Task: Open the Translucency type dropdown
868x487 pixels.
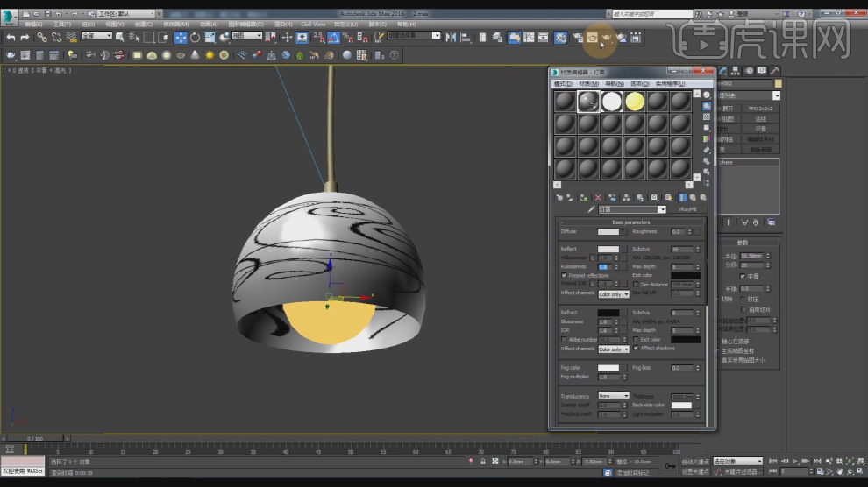Action: 613,396
